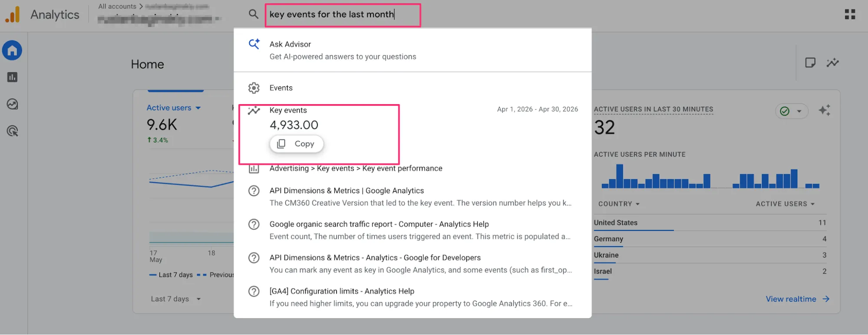Viewport: 868px width, 335px height.
Task: Click the gear icon beside Events
Action: pos(254,88)
